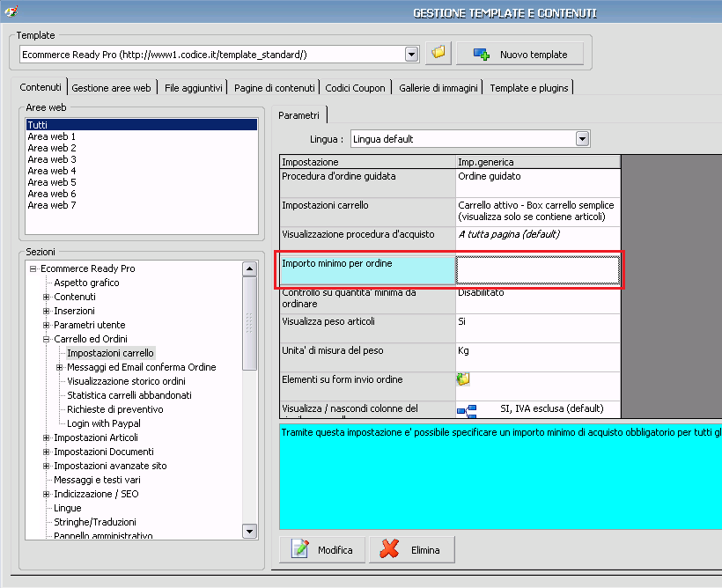722x588 pixels.
Task: Open the Gestione aree web tab
Action: (112, 88)
